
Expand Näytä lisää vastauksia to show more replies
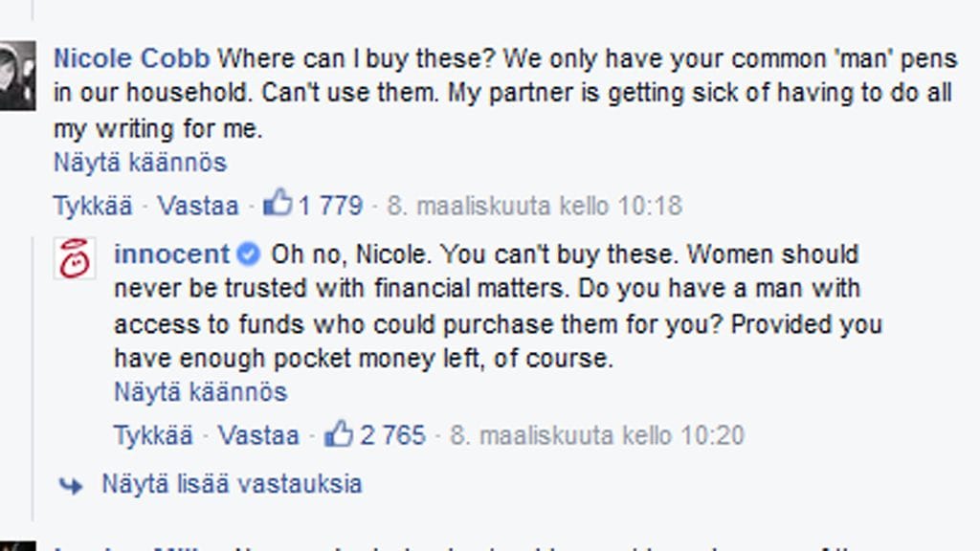click(x=232, y=484)
